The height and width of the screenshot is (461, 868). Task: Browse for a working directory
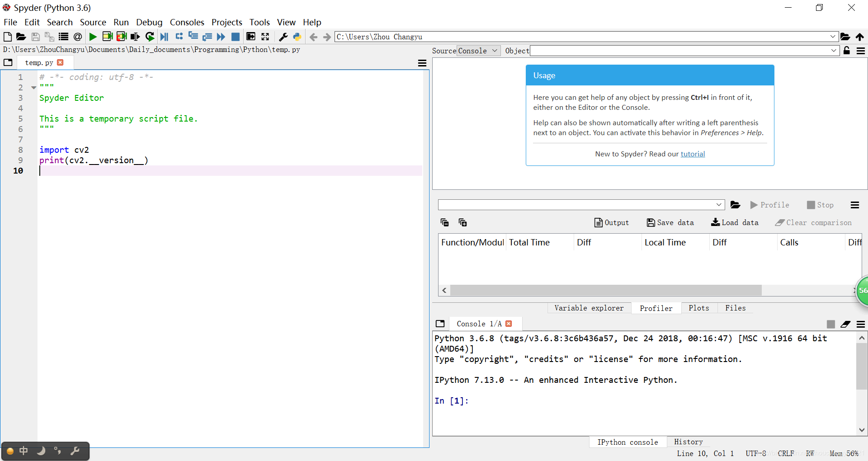(845, 37)
